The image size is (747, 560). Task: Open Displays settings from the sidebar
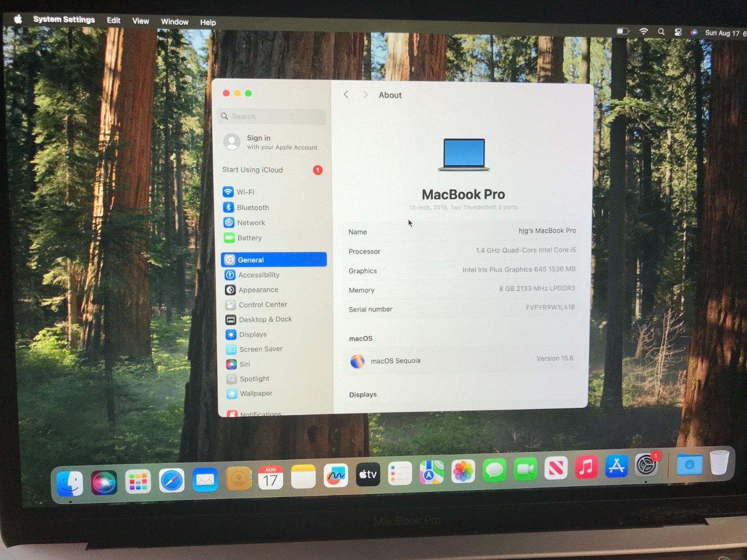(253, 334)
